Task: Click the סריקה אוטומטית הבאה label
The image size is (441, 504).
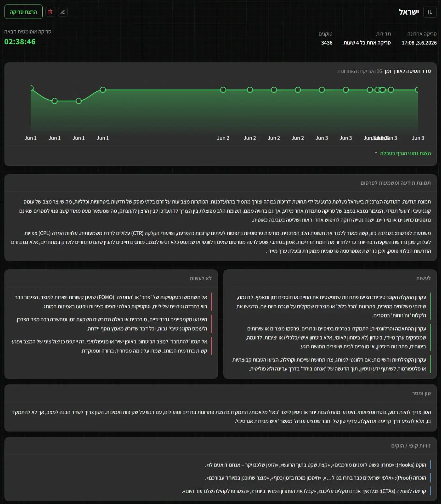Action: (x=28, y=32)
